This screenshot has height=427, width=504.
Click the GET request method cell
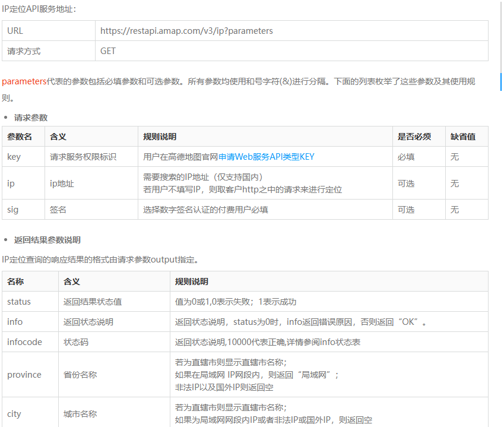106,51
